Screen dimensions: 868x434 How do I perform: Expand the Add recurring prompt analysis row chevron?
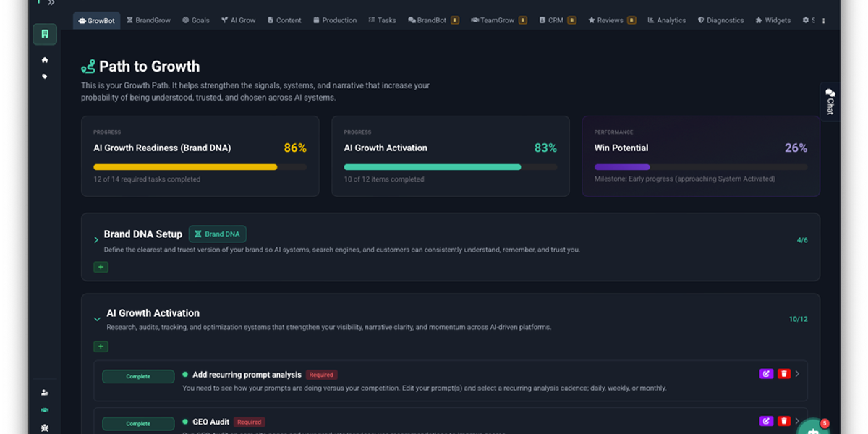coord(797,374)
